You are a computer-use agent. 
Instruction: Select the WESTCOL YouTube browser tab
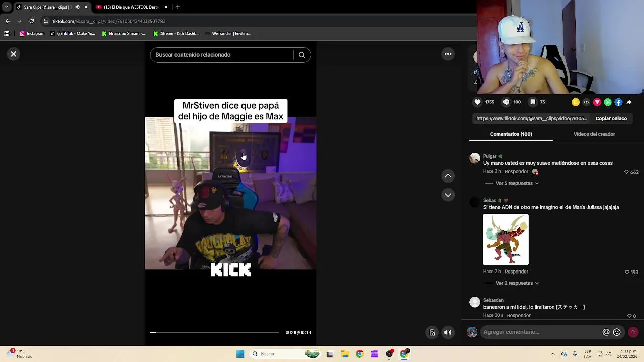point(131,7)
